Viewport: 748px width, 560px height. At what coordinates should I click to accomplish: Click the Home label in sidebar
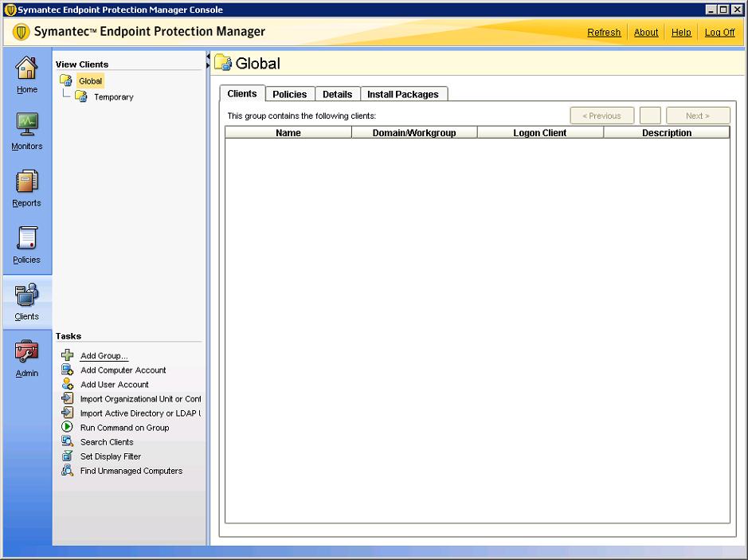[x=27, y=89]
